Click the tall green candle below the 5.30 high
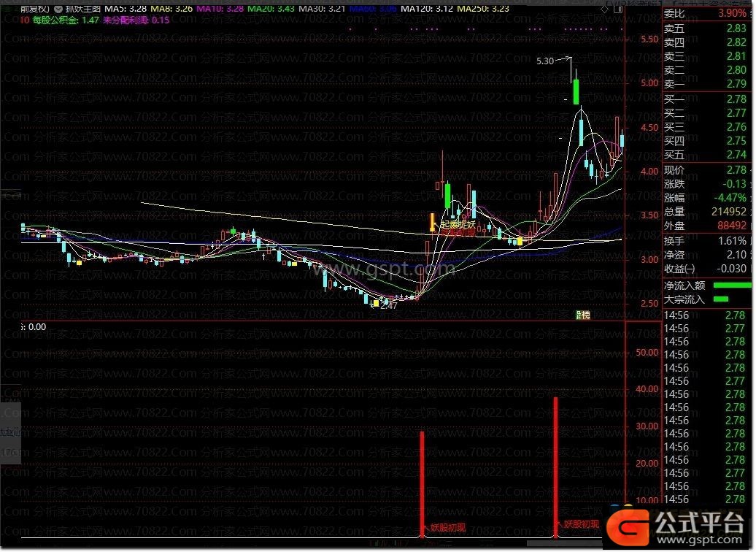Viewport: 756px width, 552px height. (x=576, y=92)
